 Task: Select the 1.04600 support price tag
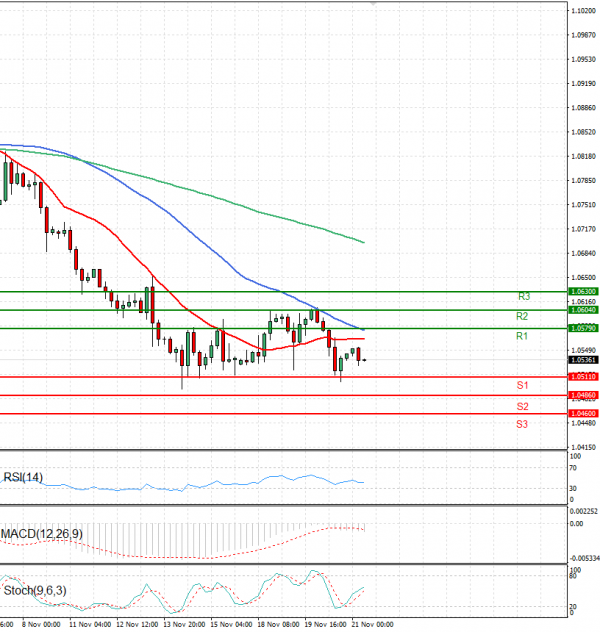583,414
